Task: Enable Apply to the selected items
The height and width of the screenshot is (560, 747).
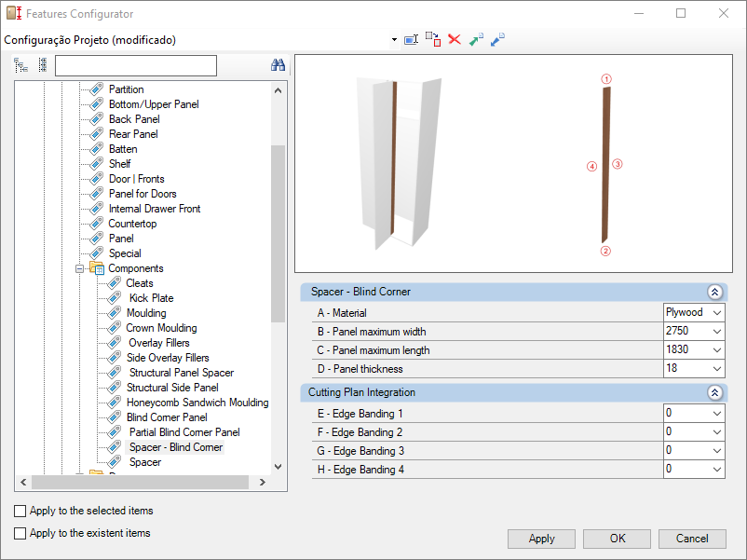Action: (20, 511)
